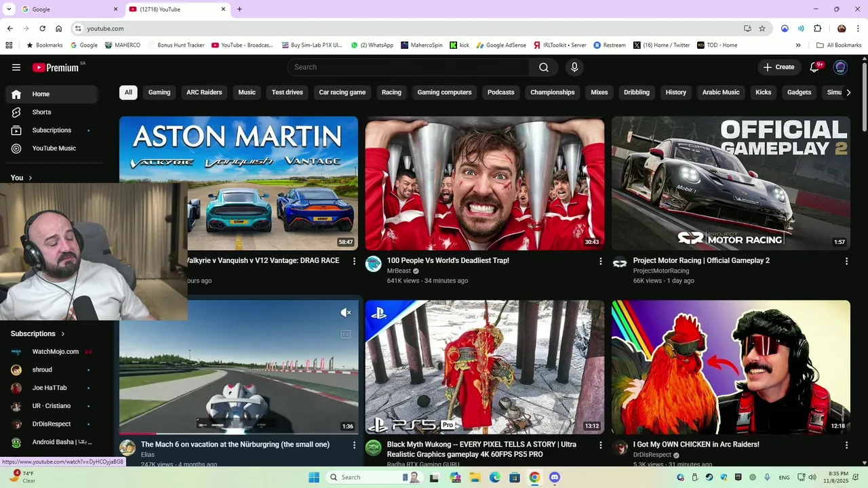Image resolution: width=868 pixels, height=488 pixels.
Task: Open more options for Mach 6 Nürburgring video
Action: coord(354,445)
